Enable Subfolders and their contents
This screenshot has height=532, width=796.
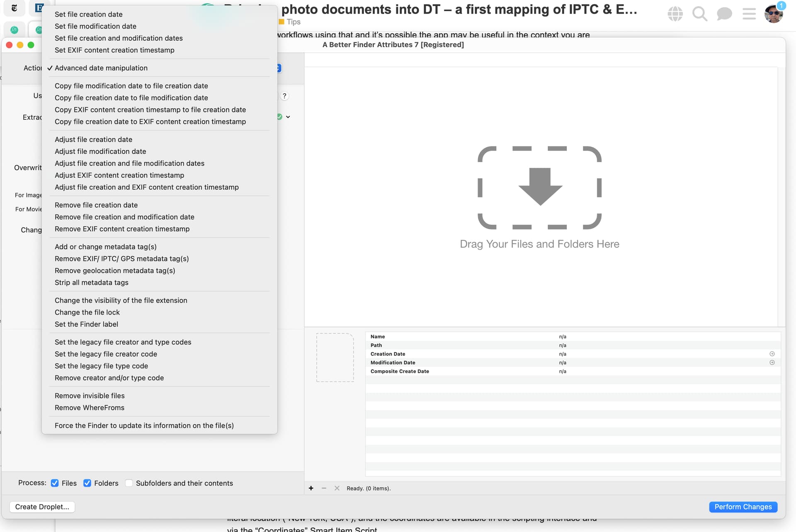tap(129, 483)
